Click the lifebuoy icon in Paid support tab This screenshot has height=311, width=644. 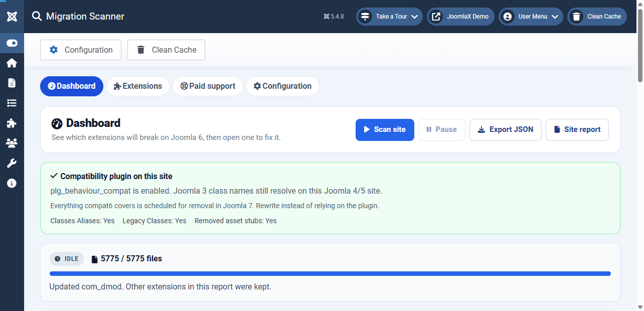pos(184,86)
